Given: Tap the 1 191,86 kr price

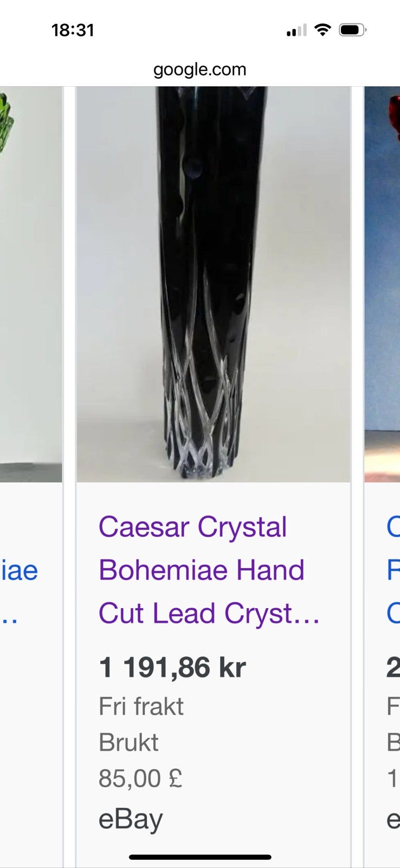Looking at the screenshot, I should coord(172,667).
